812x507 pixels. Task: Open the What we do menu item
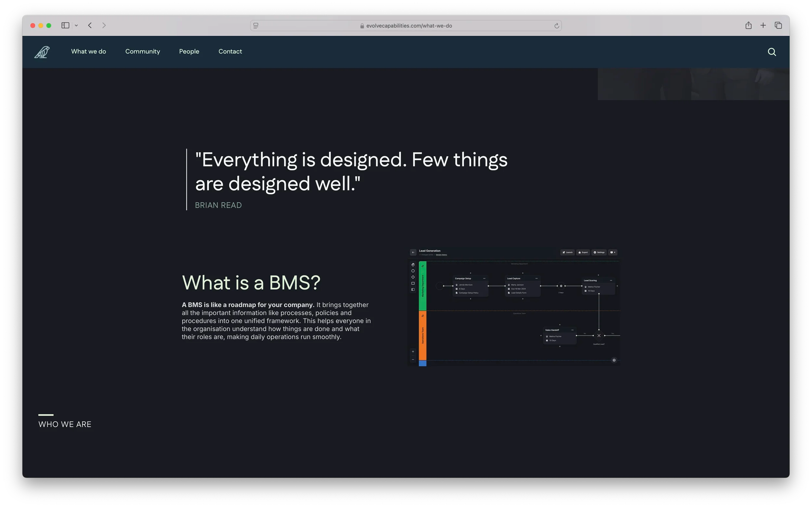88,51
